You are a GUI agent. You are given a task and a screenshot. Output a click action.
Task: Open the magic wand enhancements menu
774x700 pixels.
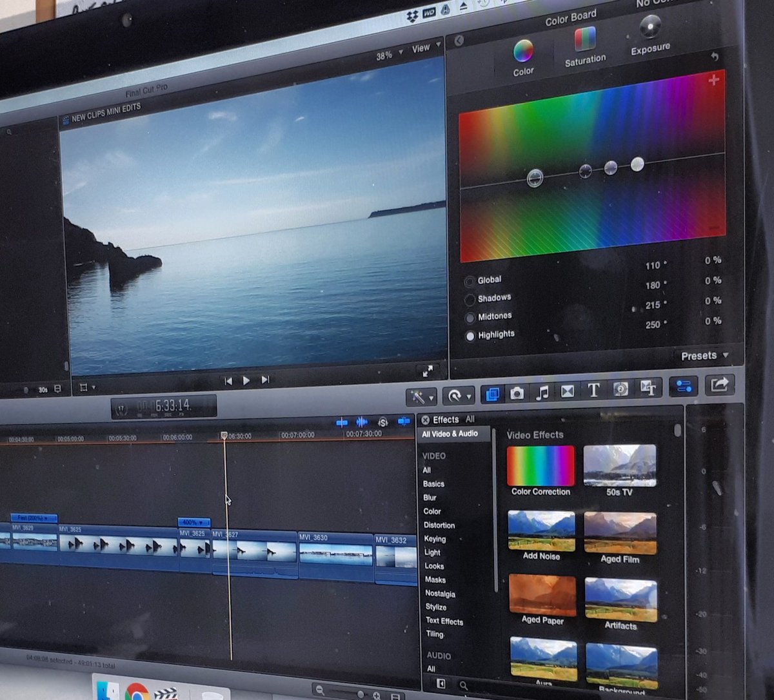tap(422, 396)
